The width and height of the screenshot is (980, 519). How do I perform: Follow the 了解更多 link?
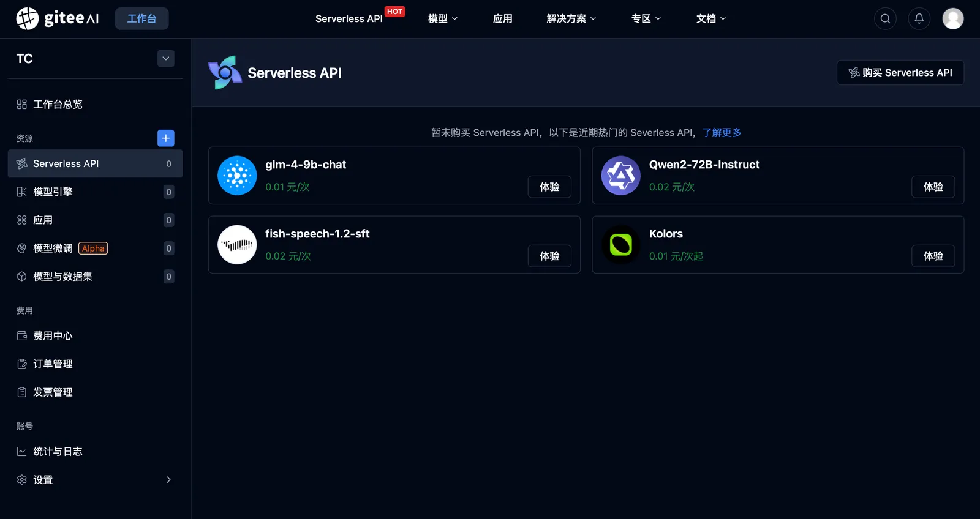tap(722, 133)
